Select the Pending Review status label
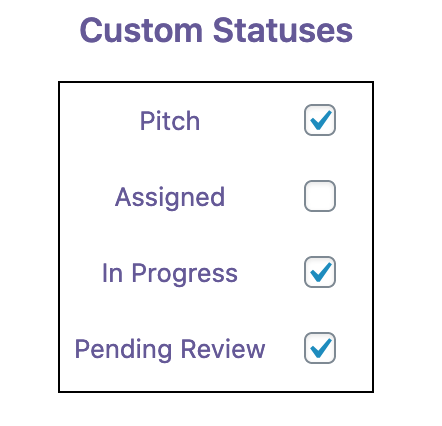Screen dimensions: 442x426 click(x=170, y=349)
